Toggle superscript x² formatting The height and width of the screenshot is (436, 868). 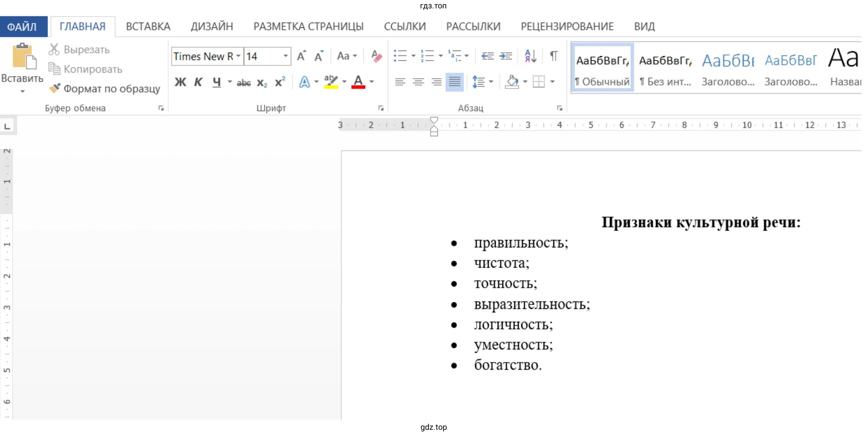280,82
